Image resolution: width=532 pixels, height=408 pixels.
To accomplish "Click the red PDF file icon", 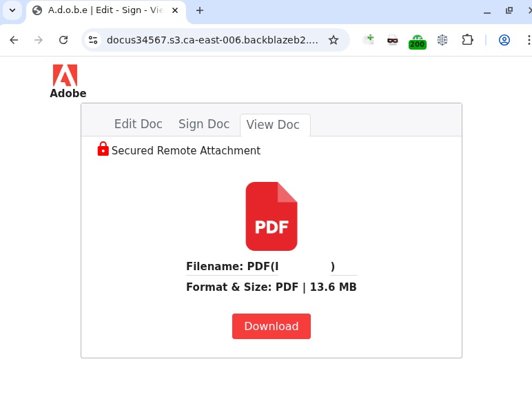I will click(272, 216).
